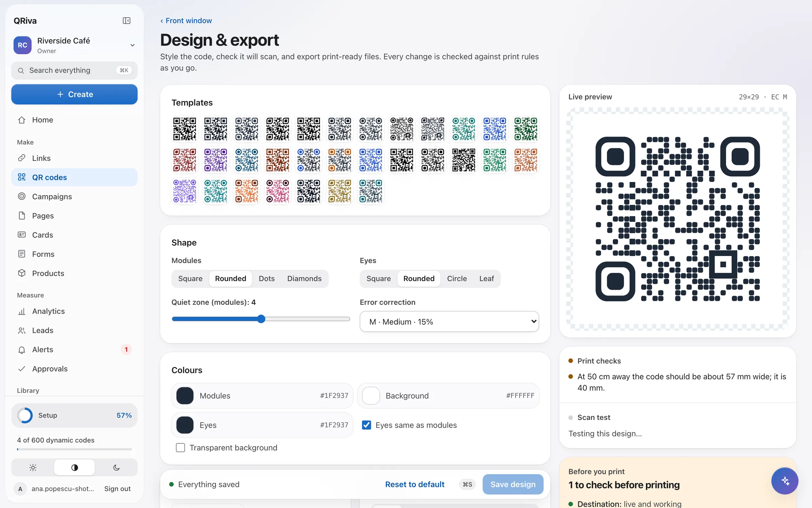This screenshot has height=508, width=812.
Task: Open the Modules colour swatch #1F2937
Action: [185, 396]
